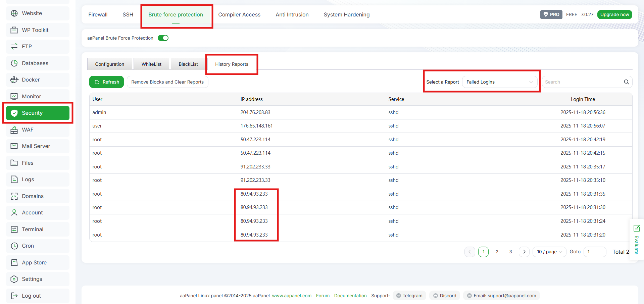This screenshot has width=644, height=304.
Task: Click the admin user cell
Action: (99, 112)
